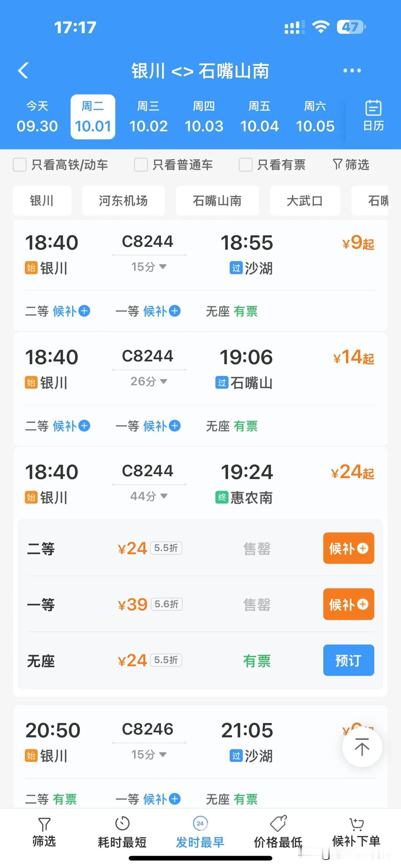This screenshot has height=868, width=401.
Task: Tap the back arrow in header
Action: pyautogui.click(x=23, y=70)
